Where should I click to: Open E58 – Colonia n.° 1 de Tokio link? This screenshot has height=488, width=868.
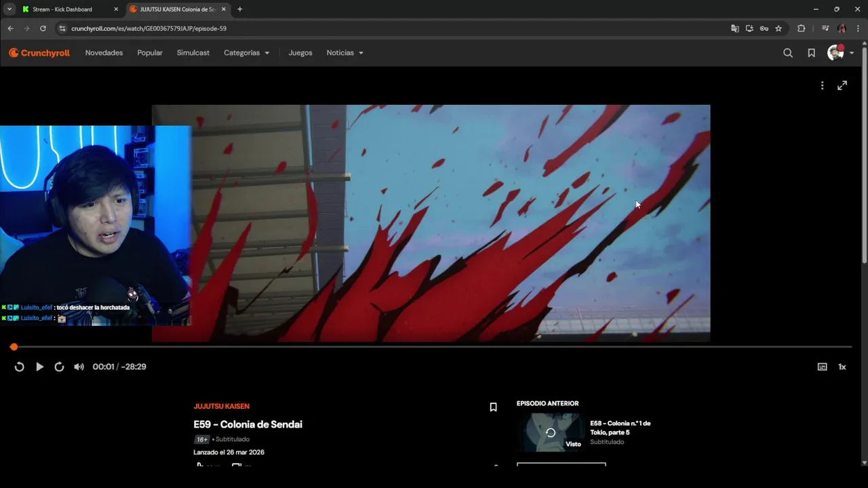pyautogui.click(x=620, y=428)
